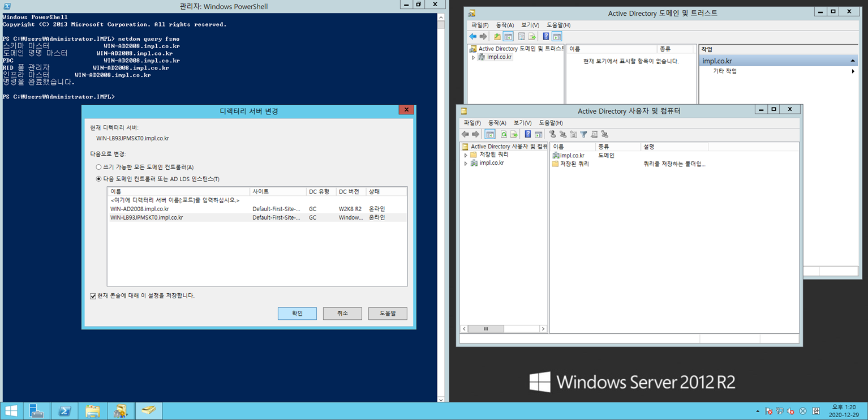
Task: Select Active Directory 사용자 및 컴퓨터 root tree node
Action: (x=505, y=146)
